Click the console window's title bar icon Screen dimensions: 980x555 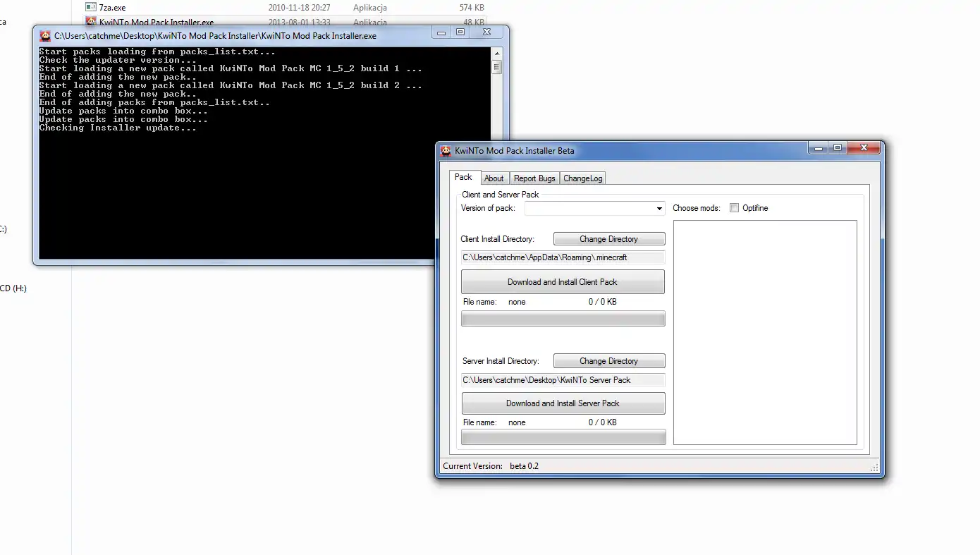click(45, 35)
